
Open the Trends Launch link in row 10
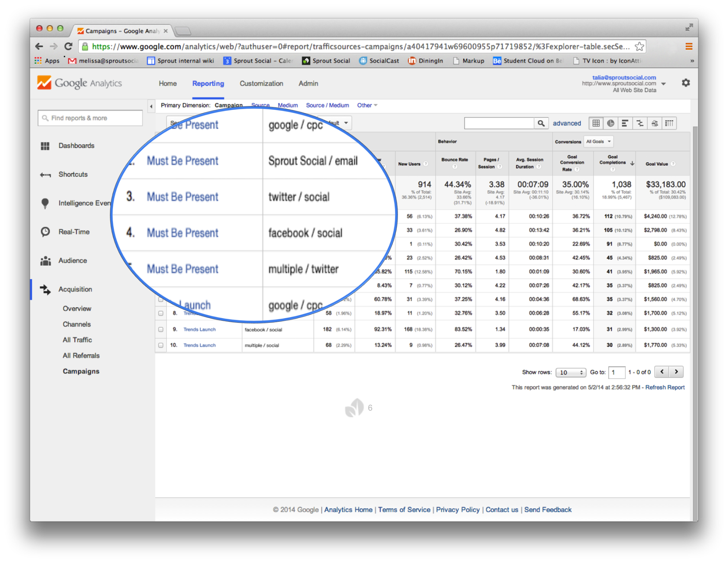pyautogui.click(x=199, y=345)
